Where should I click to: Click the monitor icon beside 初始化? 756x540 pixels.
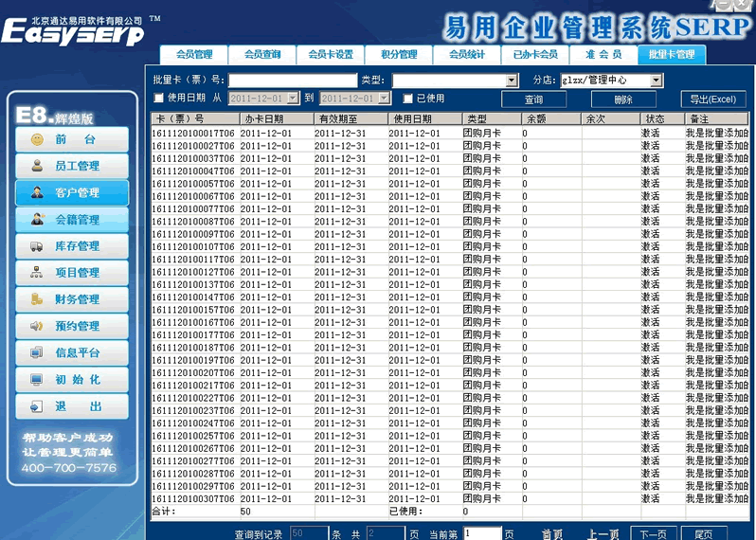(37, 380)
